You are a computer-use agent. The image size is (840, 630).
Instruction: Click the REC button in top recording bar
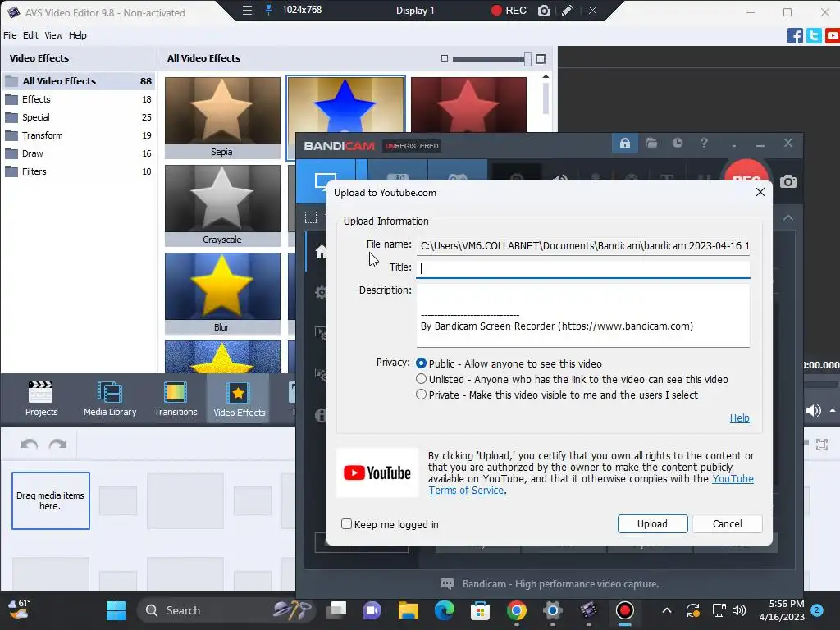coord(509,10)
